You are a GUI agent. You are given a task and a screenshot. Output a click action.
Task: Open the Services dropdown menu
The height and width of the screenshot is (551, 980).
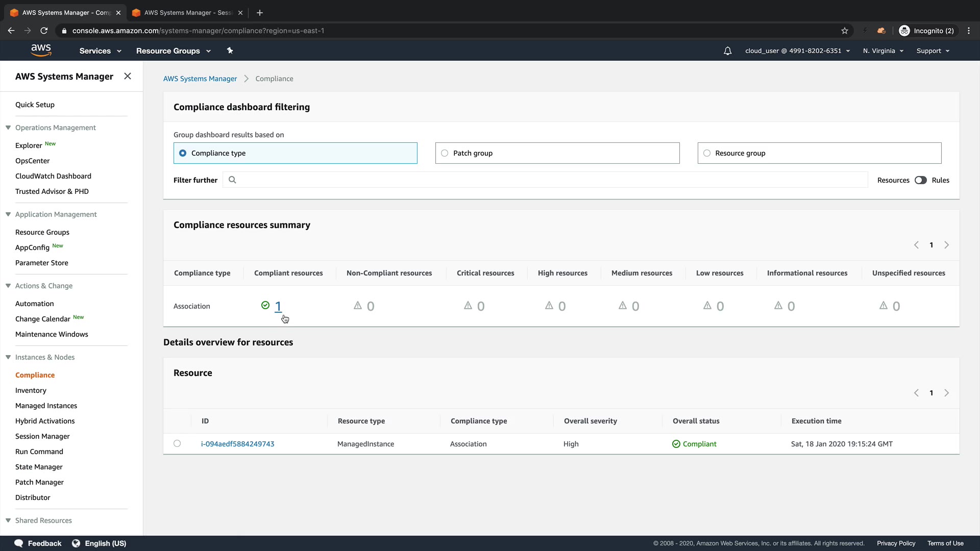[x=100, y=51]
